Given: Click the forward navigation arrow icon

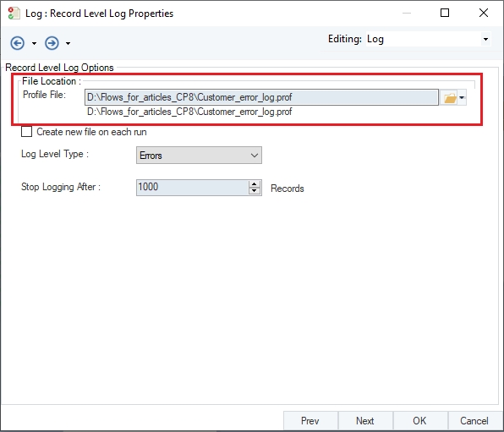Looking at the screenshot, I should [x=52, y=43].
